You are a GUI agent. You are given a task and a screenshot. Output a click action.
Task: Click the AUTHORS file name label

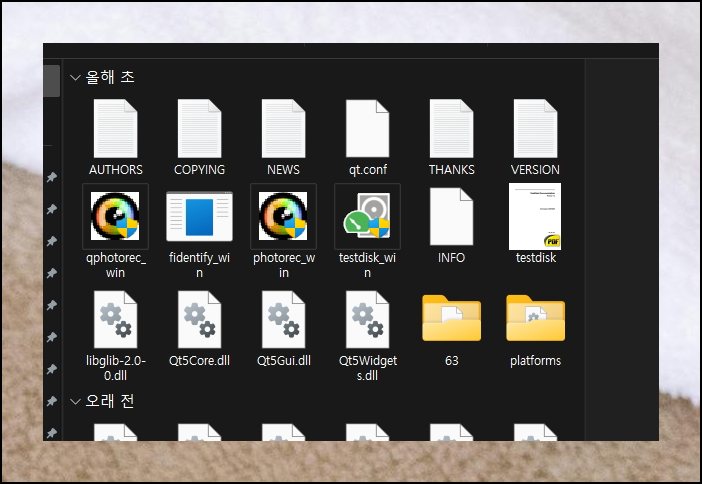click(116, 170)
